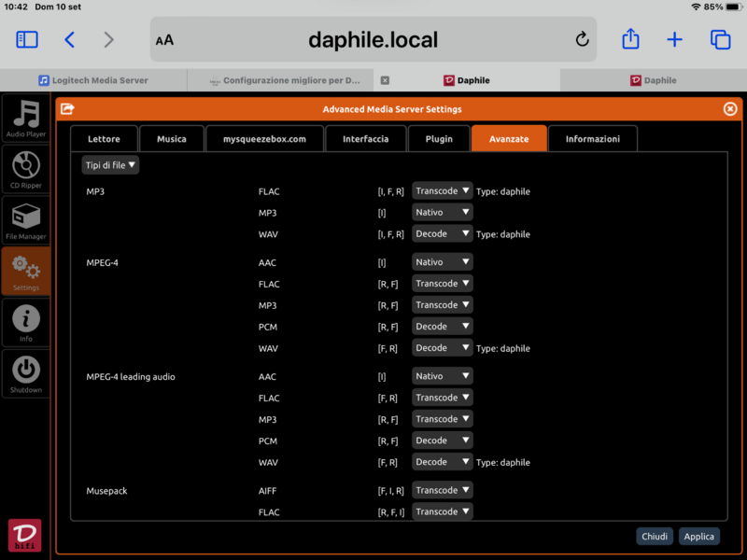The width and height of the screenshot is (747, 560).
Task: Open Musepack AIFF Transcode dropdown
Action: point(443,490)
